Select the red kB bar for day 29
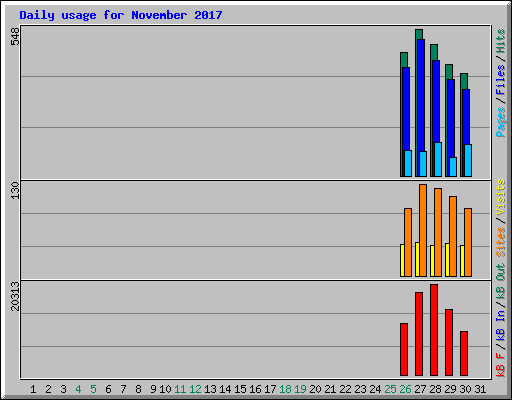Screen dimensions: 512x400 pos(449,342)
